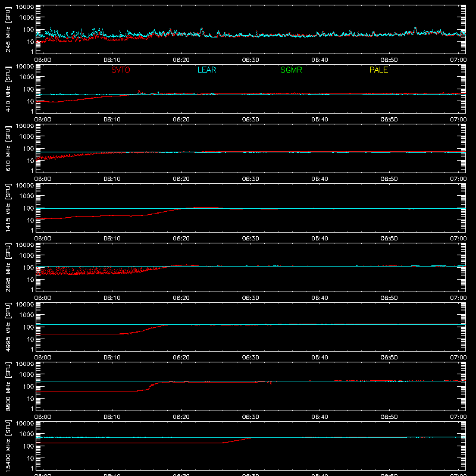Viewport: 476px width, 476px height.
Task: Click the 1000 tick label of 410 MHz panel
Action: [27, 77]
